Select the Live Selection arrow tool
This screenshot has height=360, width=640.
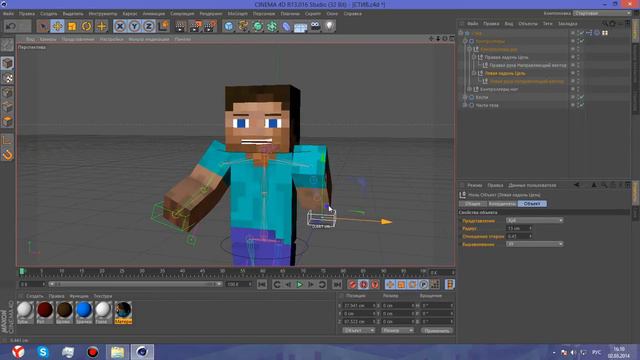click(42, 27)
